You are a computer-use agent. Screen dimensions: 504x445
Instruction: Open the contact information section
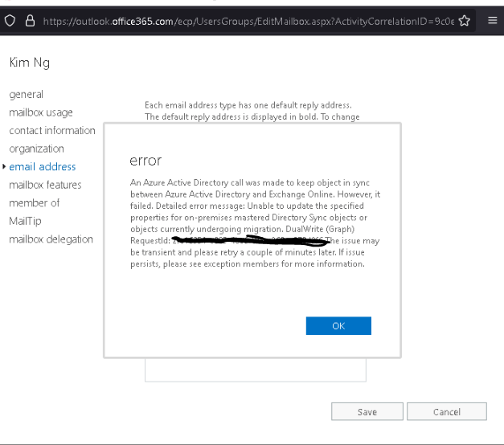pos(52,130)
